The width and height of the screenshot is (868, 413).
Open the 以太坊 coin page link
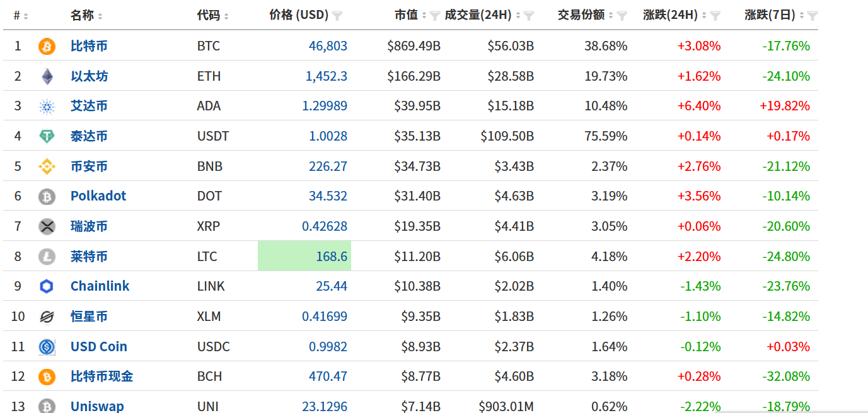point(89,76)
